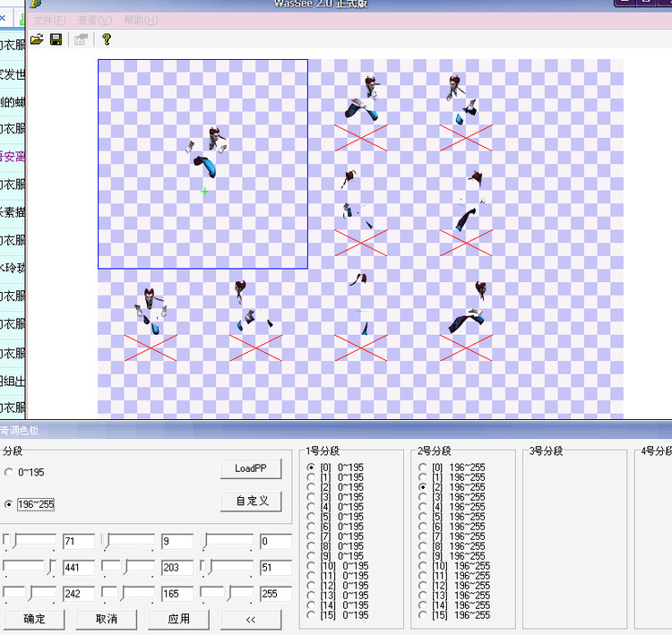Image resolution: width=672 pixels, height=635 pixels.
Task: Open the 查看(V) menu
Action: (95, 20)
